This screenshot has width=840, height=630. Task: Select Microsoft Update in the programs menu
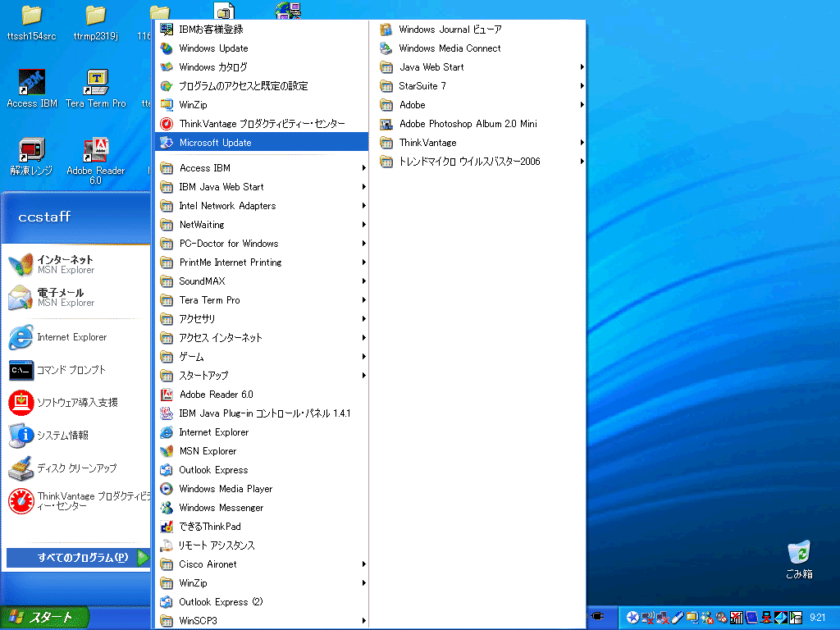[x=262, y=143]
